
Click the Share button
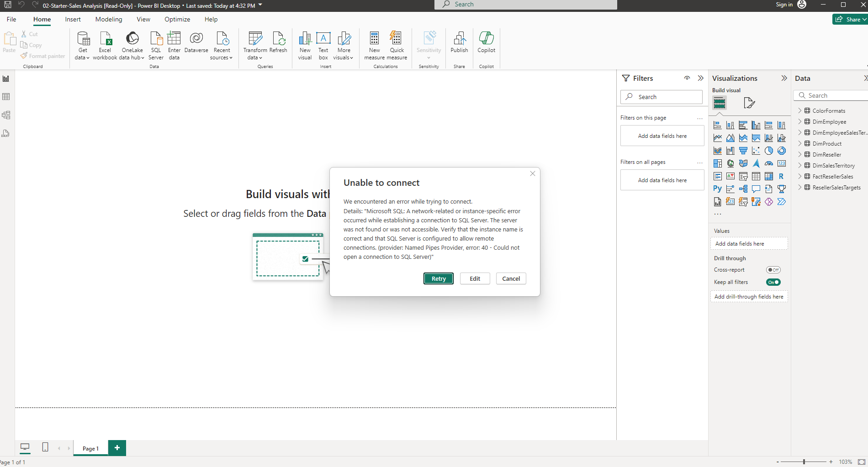(x=850, y=19)
